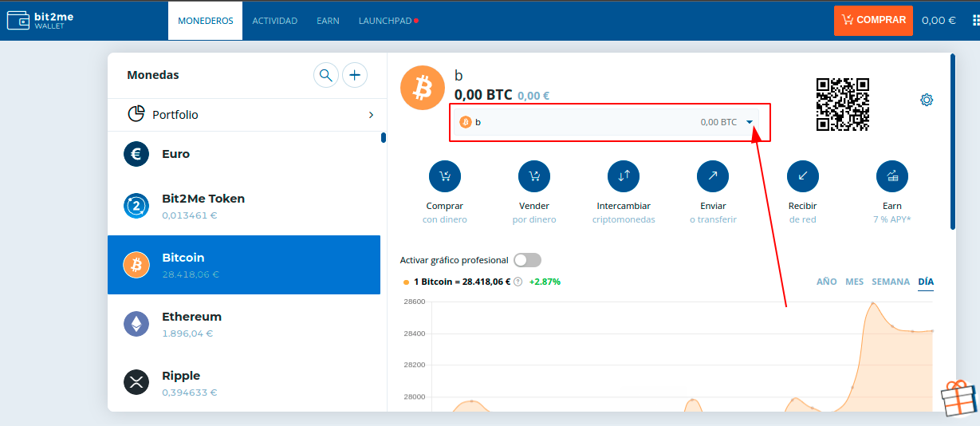980x426 pixels.
Task: Select Bit2Me Token in the coin list
Action: [x=244, y=206]
